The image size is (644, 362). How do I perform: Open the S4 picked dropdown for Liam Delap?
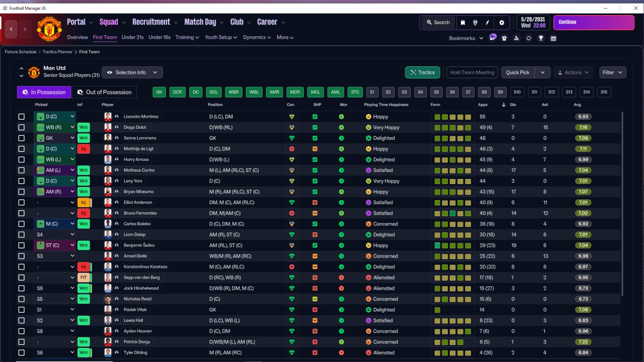(x=55, y=235)
